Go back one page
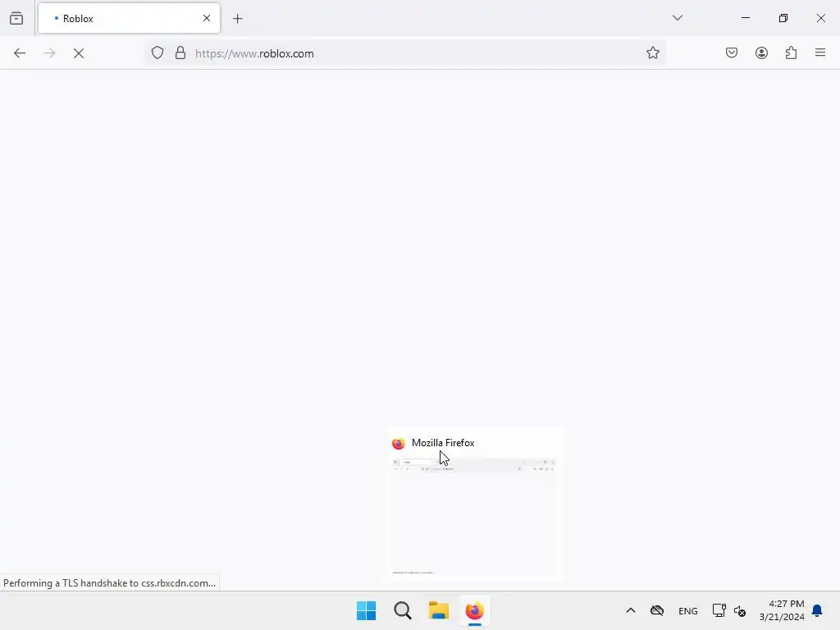 tap(20, 53)
